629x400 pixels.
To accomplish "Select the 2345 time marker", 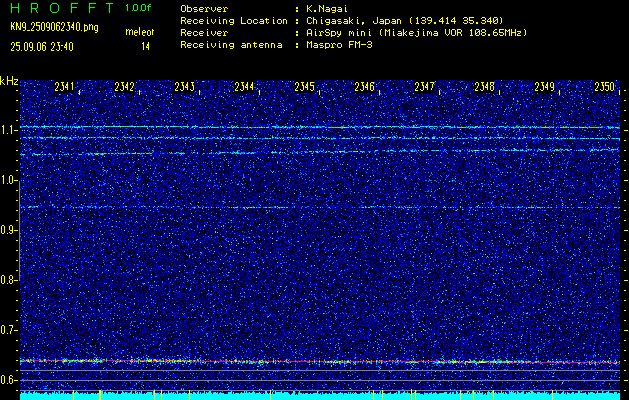I will [304, 87].
